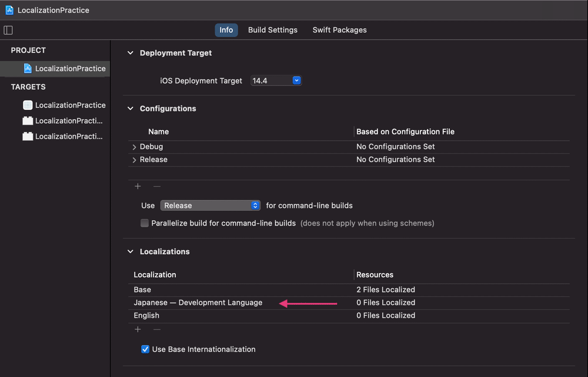Uncheck Use Base Internationalization
The image size is (588, 377).
(145, 349)
